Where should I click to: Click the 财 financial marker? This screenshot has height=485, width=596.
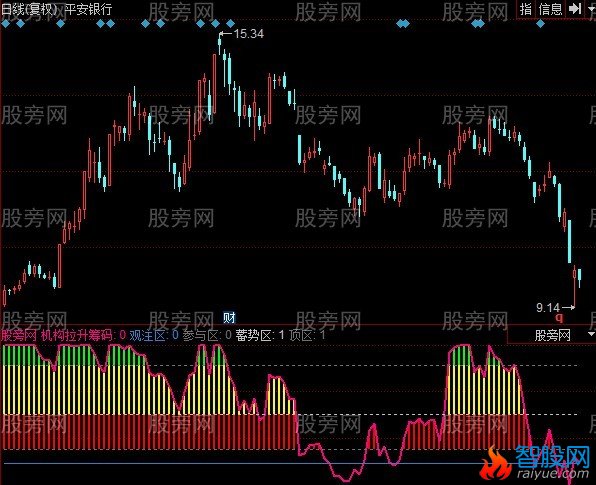point(229,317)
